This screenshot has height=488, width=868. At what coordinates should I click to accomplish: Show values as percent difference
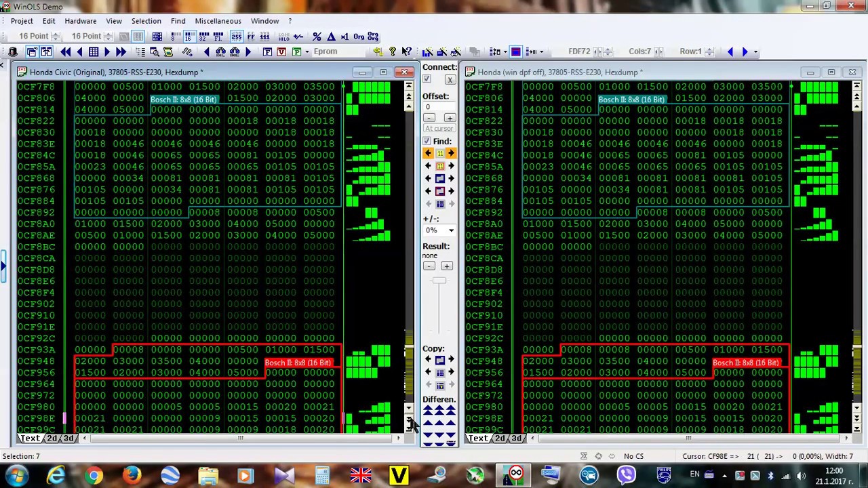317,37
